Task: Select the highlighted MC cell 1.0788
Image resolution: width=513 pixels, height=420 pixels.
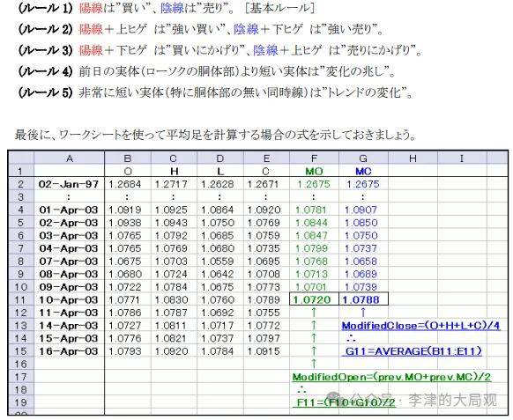Action: coord(363,299)
